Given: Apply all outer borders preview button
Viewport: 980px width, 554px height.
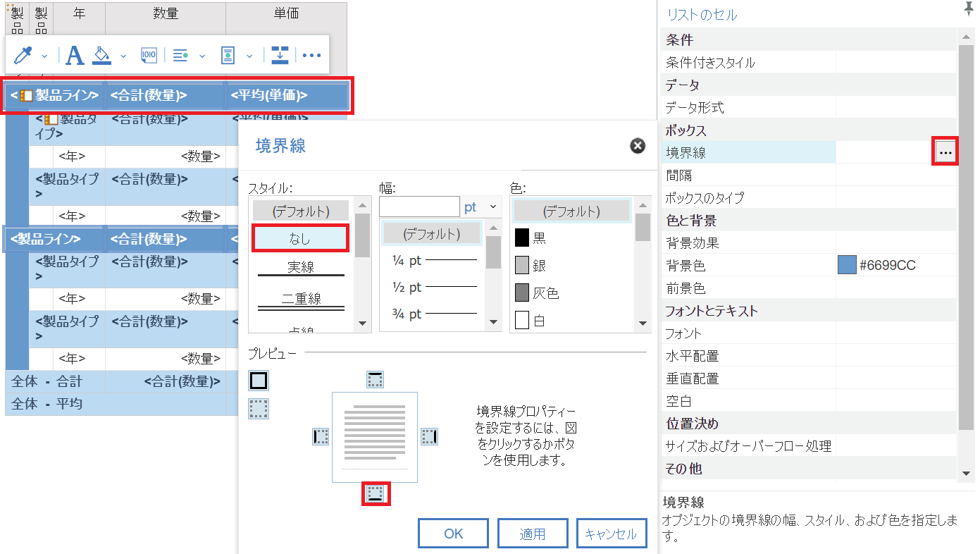Looking at the screenshot, I should tap(259, 381).
